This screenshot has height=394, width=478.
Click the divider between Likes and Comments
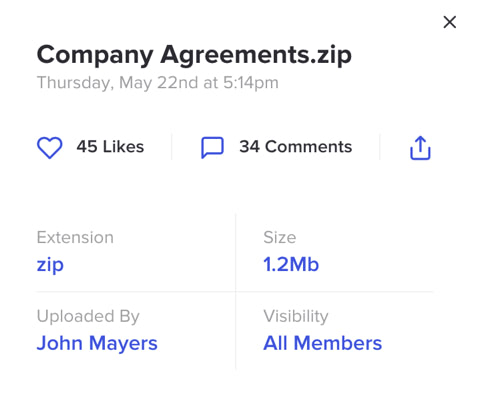pos(172,147)
